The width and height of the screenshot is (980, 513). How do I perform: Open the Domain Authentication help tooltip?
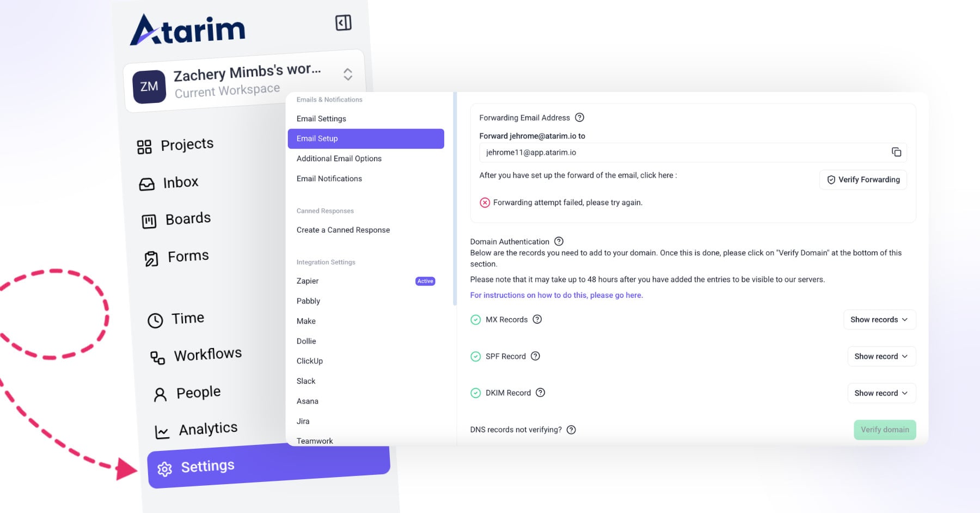pos(559,241)
